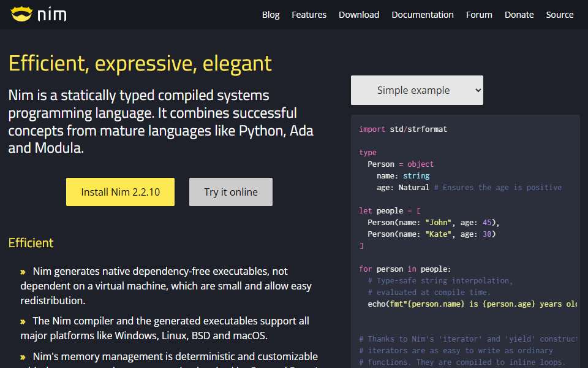This screenshot has width=588, height=368.
Task: Open Documentation from the top menu
Action: click(x=423, y=15)
